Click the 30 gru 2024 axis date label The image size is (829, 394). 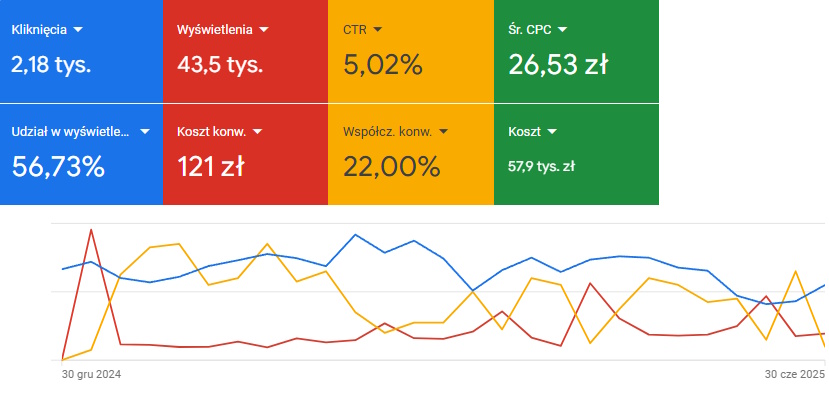tap(91, 374)
